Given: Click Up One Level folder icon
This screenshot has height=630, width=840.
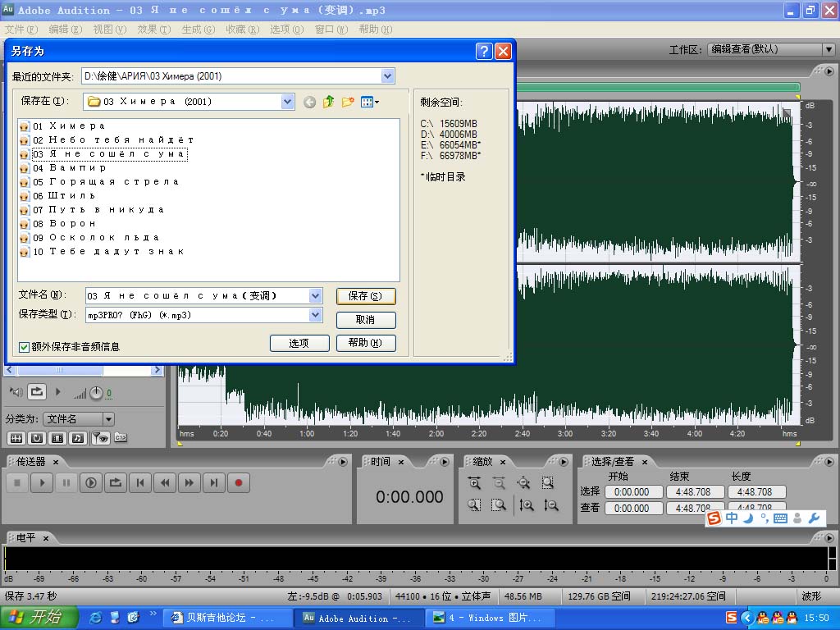Looking at the screenshot, I should point(328,102).
